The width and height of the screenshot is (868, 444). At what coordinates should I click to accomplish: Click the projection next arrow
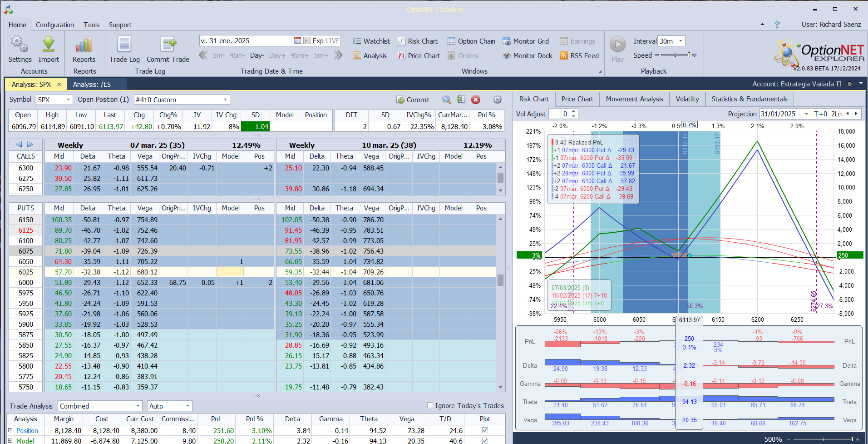click(856, 114)
